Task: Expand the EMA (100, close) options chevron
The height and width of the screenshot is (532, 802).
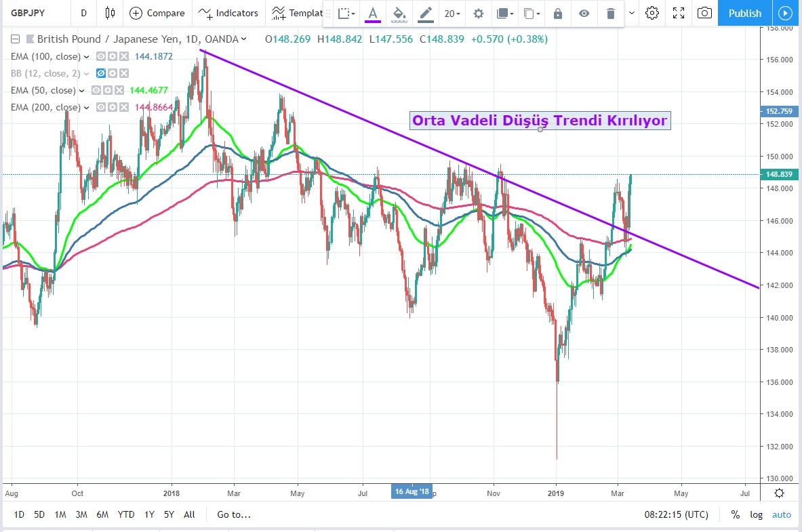Action: pos(87,57)
